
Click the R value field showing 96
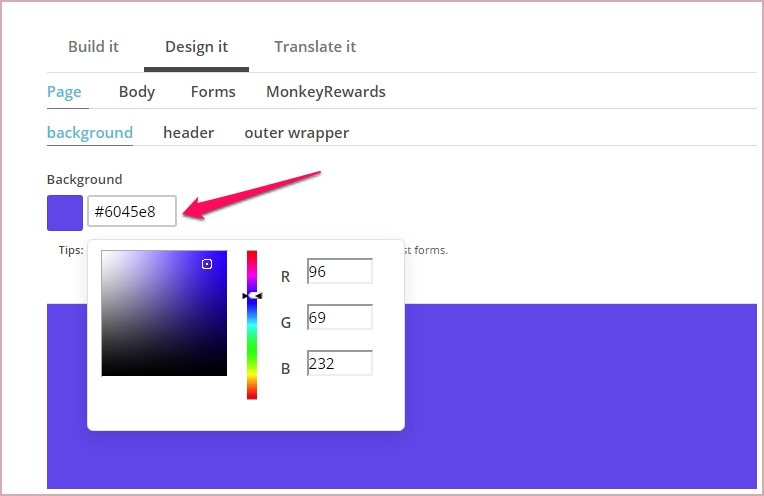click(339, 272)
